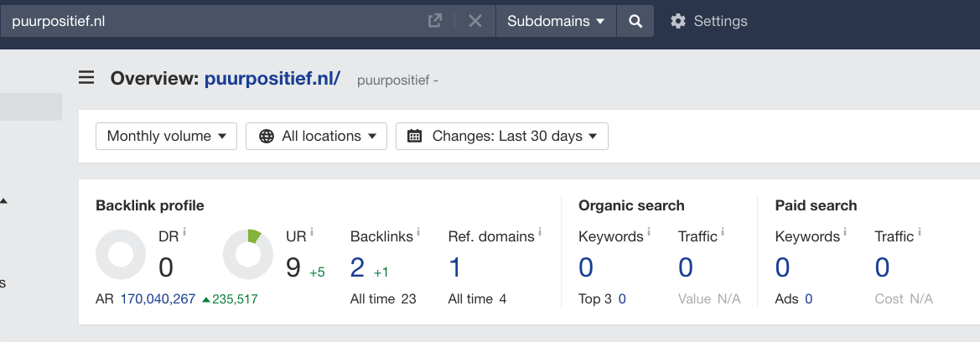The image size is (980, 342).
Task: Open Organic search Keywords value 0
Action: [586, 267]
